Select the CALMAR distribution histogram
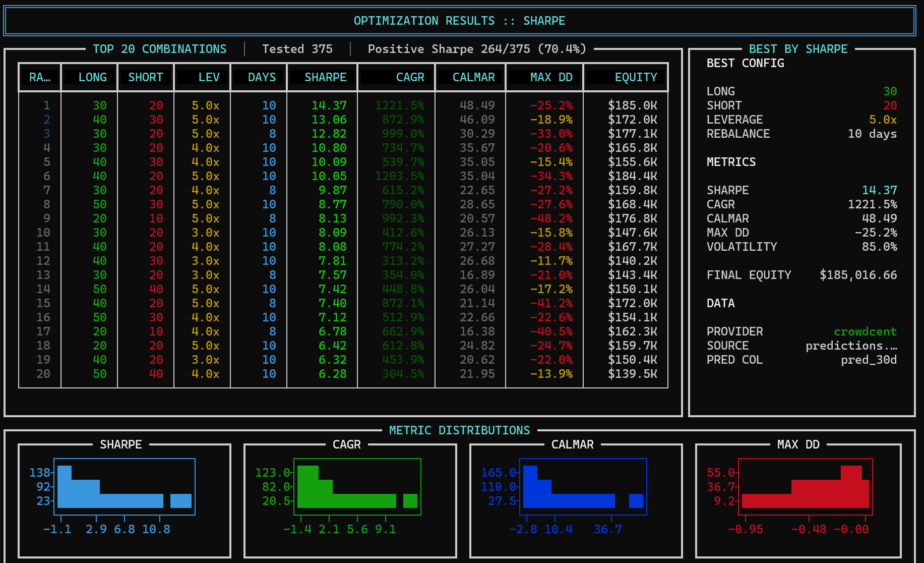Image resolution: width=924 pixels, height=563 pixels. pos(583,487)
